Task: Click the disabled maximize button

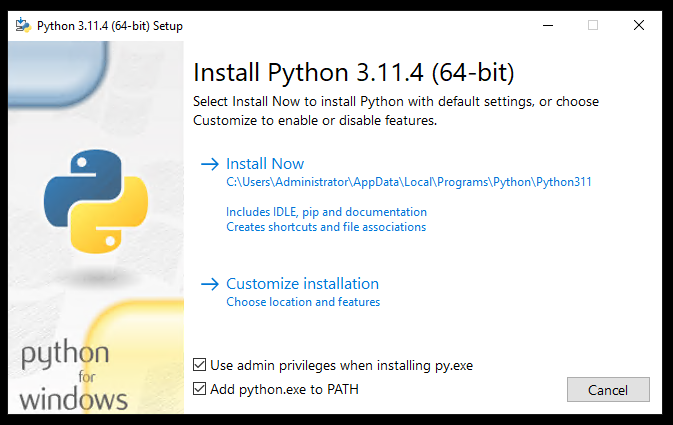Action: tap(593, 25)
